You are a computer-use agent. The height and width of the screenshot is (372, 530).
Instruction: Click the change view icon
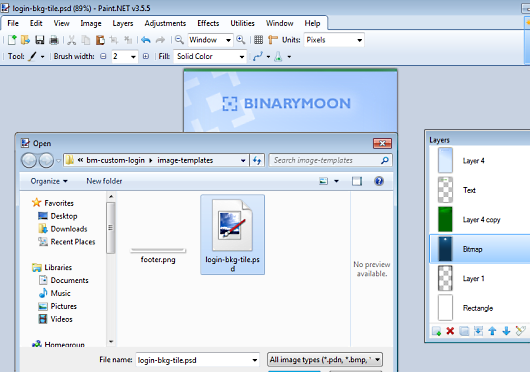(x=324, y=181)
